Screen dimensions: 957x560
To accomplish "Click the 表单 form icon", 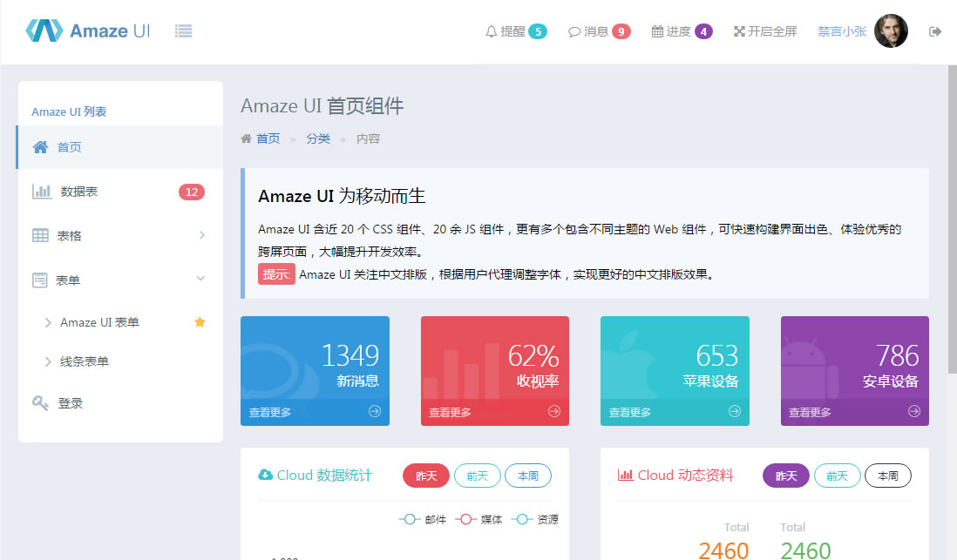I will [40, 280].
